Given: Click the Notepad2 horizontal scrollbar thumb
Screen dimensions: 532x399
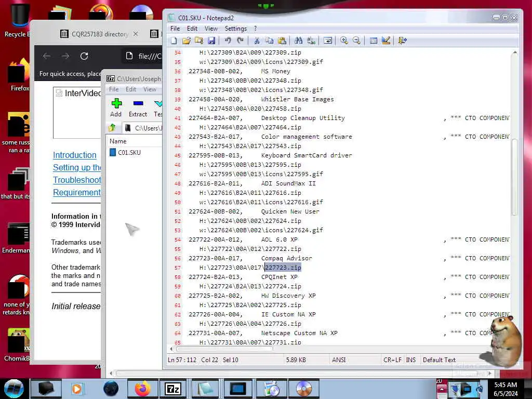Looking at the screenshot, I should pos(224,349).
